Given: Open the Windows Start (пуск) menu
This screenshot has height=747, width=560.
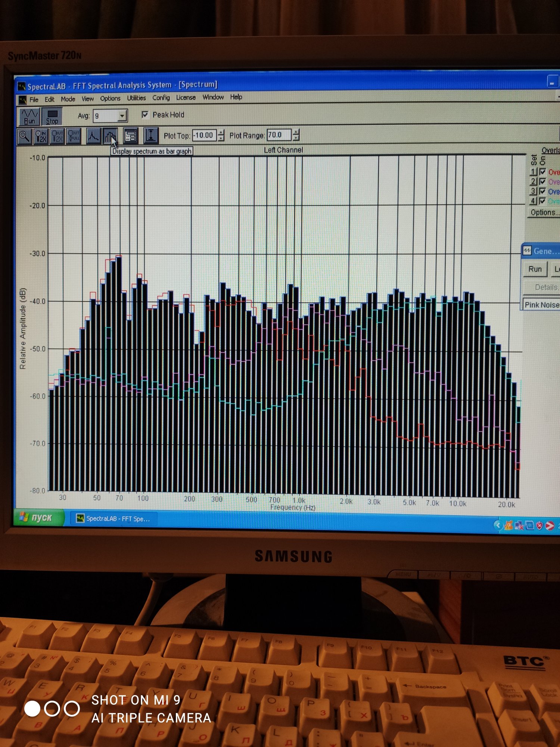Looking at the screenshot, I should 39,518.
